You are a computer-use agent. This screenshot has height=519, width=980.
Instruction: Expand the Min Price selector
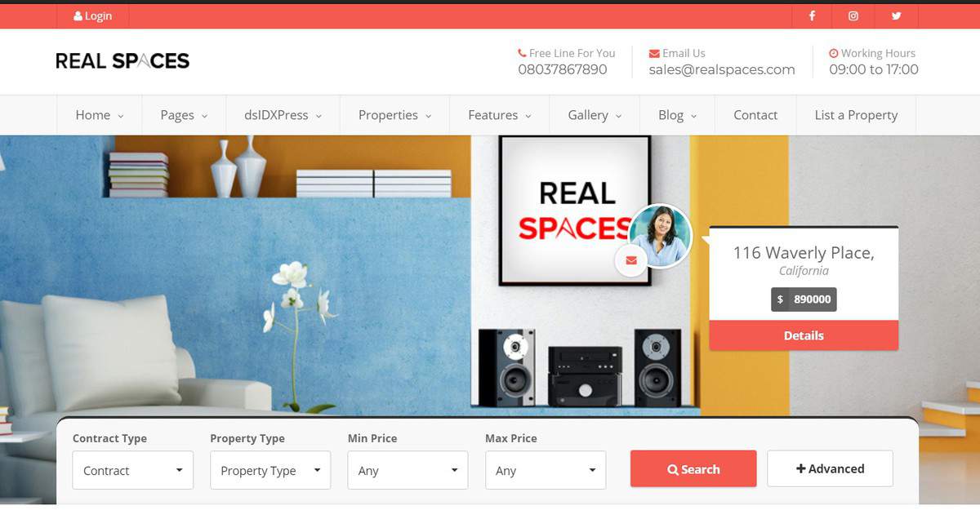tap(407, 470)
